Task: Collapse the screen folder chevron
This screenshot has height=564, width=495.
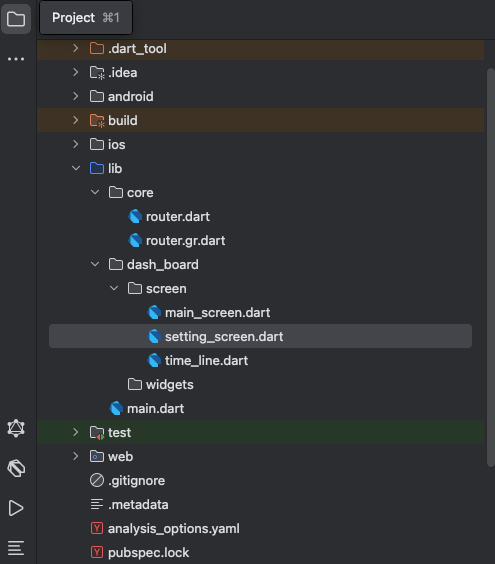Action: click(114, 288)
